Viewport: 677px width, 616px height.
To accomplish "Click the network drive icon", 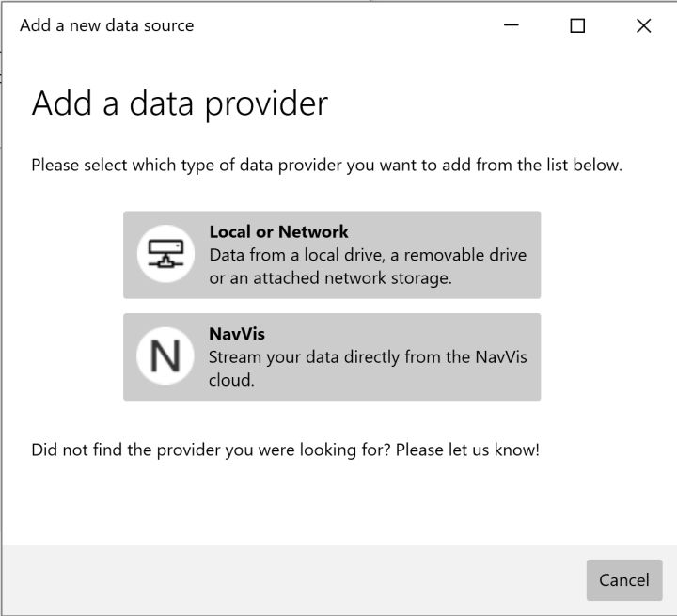I will [165, 255].
